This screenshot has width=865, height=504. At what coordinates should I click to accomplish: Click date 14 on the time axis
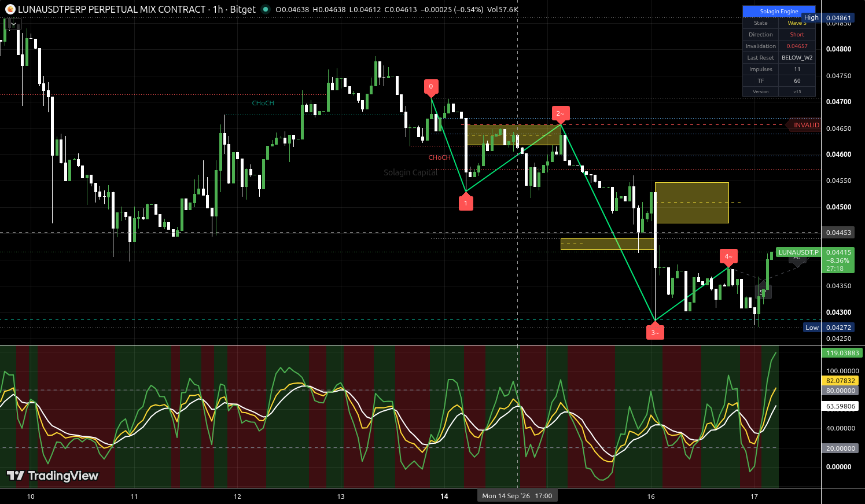[444, 496]
